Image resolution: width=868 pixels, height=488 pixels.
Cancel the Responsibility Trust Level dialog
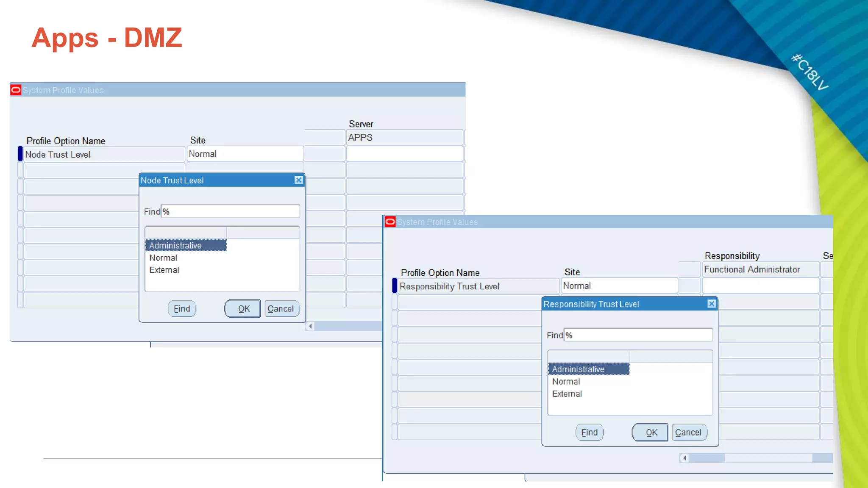tap(688, 433)
